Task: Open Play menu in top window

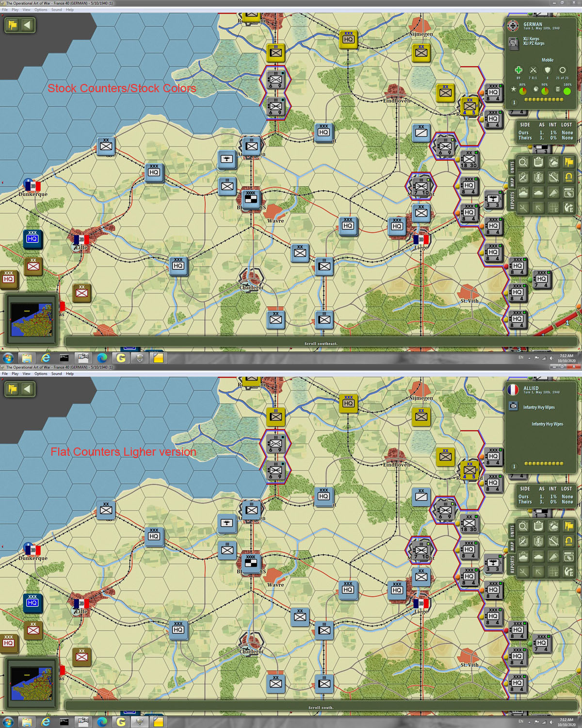Action: click(15, 10)
